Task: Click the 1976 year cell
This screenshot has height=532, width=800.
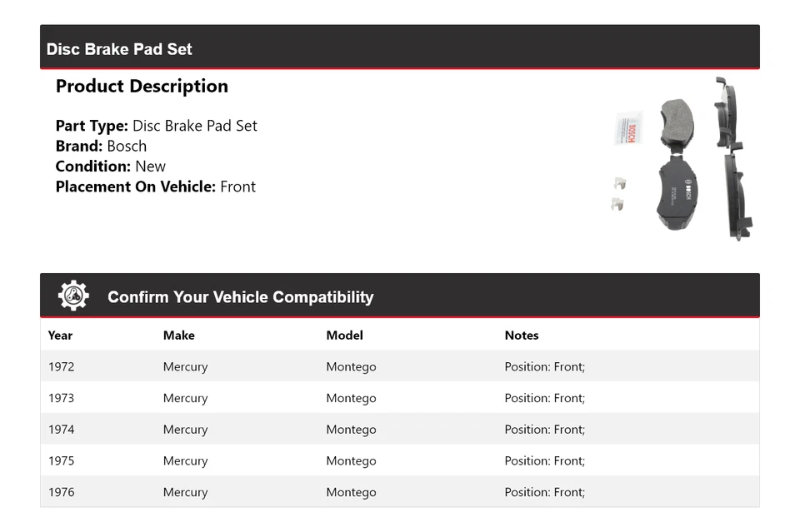Action: coord(61,492)
